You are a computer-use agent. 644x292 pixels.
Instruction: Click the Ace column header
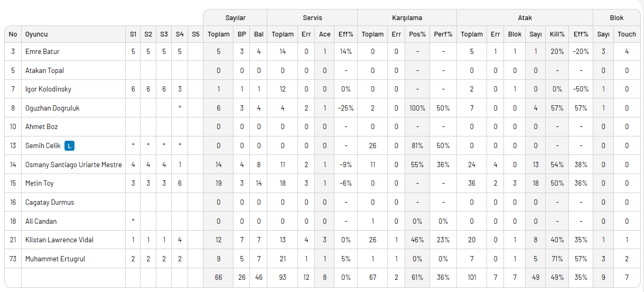[x=325, y=34]
